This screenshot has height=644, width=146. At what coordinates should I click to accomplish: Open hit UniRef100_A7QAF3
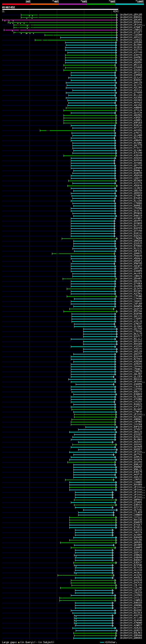[131, 27]
